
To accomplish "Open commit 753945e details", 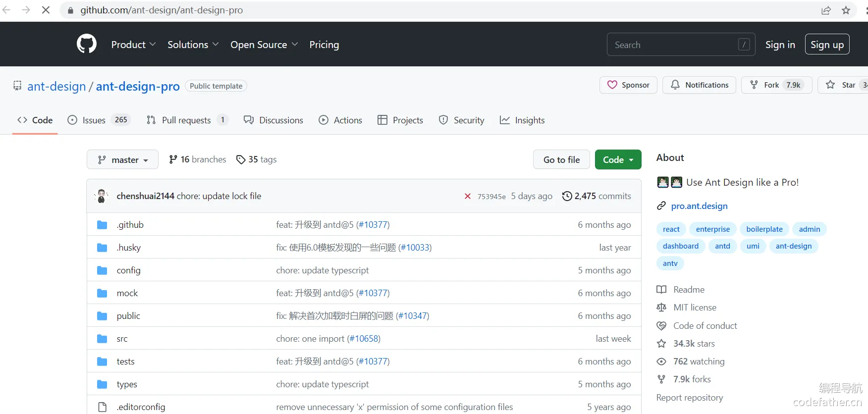I will (491, 197).
